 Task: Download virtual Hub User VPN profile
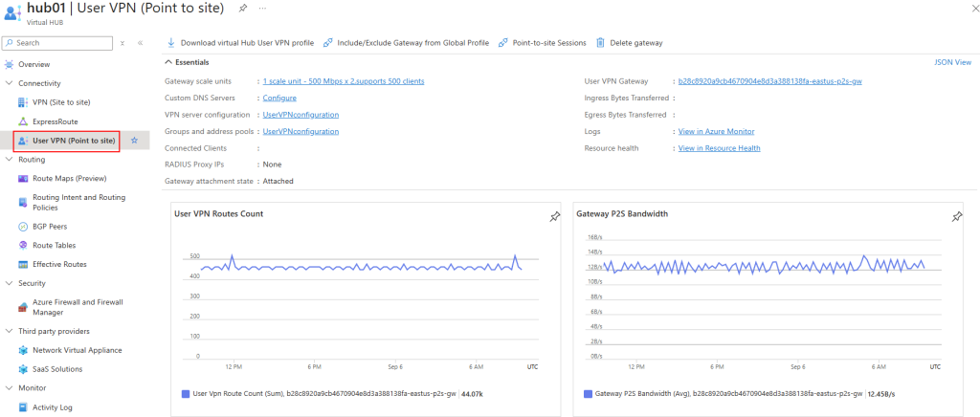[247, 43]
